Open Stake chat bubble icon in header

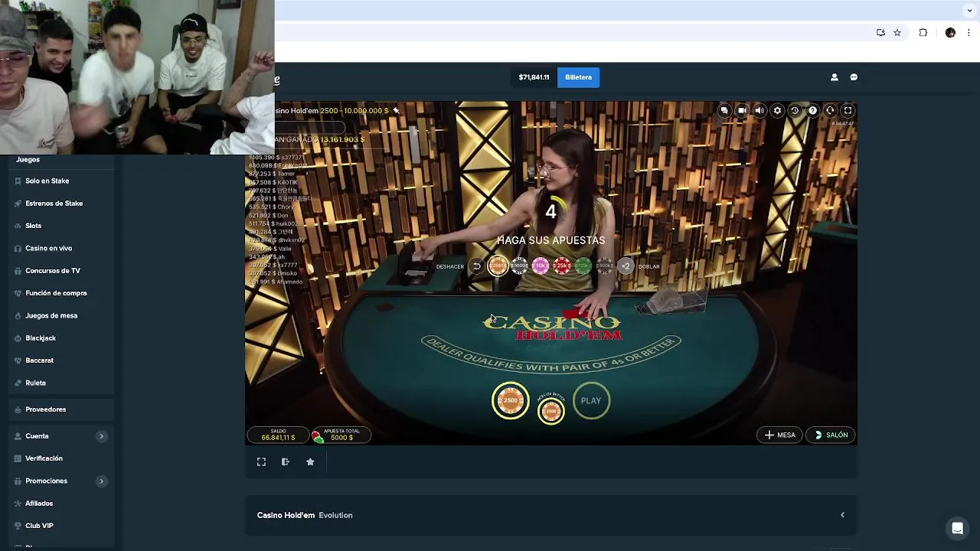coord(854,77)
